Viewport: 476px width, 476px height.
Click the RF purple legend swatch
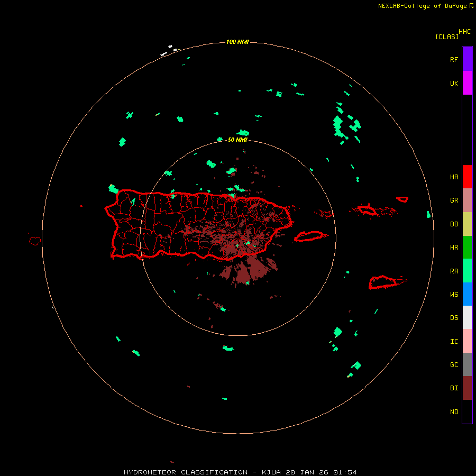pyautogui.click(x=467, y=59)
